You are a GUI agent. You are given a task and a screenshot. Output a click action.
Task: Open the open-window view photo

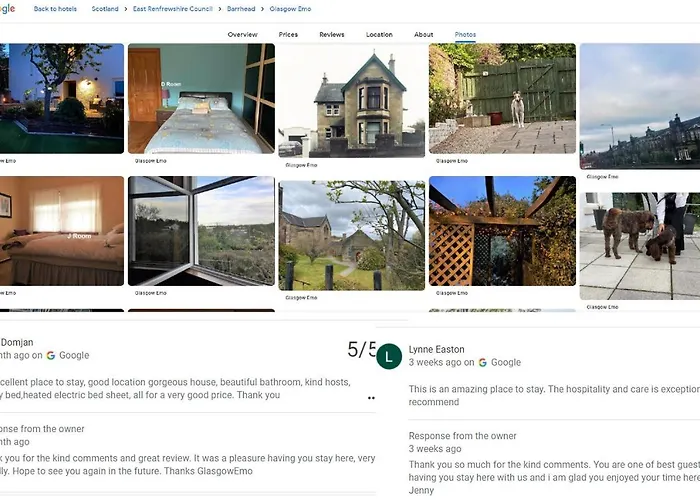[200, 231]
